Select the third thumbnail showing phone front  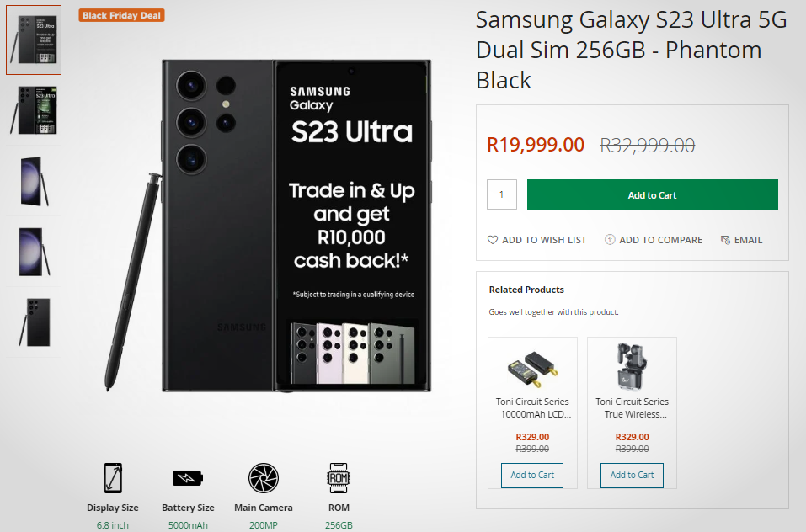click(x=34, y=180)
